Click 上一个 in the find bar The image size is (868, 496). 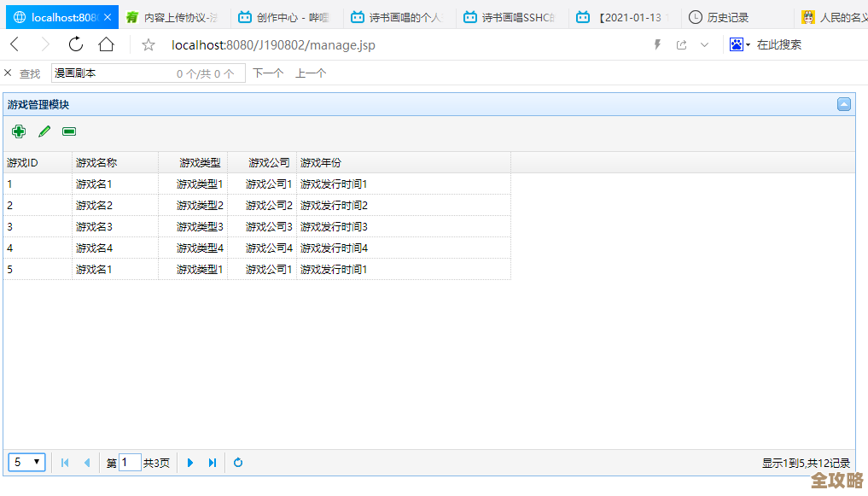tap(311, 73)
